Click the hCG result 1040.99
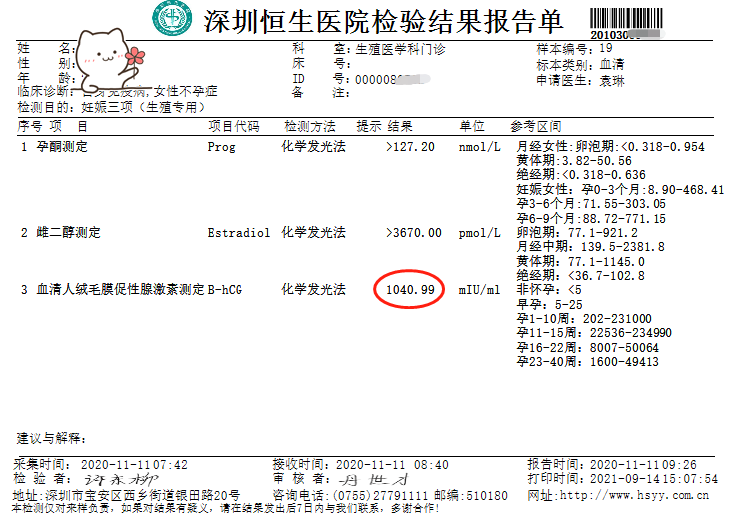Viewport: 734px width, 518px height. tap(410, 290)
